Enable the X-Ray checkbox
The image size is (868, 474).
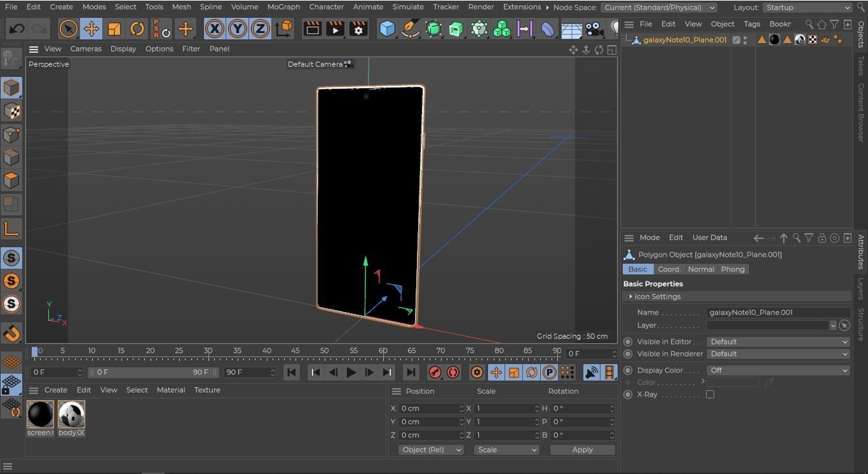710,395
